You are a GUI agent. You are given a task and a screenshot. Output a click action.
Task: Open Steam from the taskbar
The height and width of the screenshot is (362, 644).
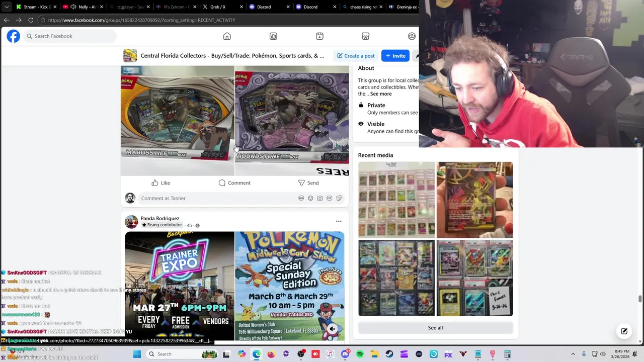(x=389, y=354)
